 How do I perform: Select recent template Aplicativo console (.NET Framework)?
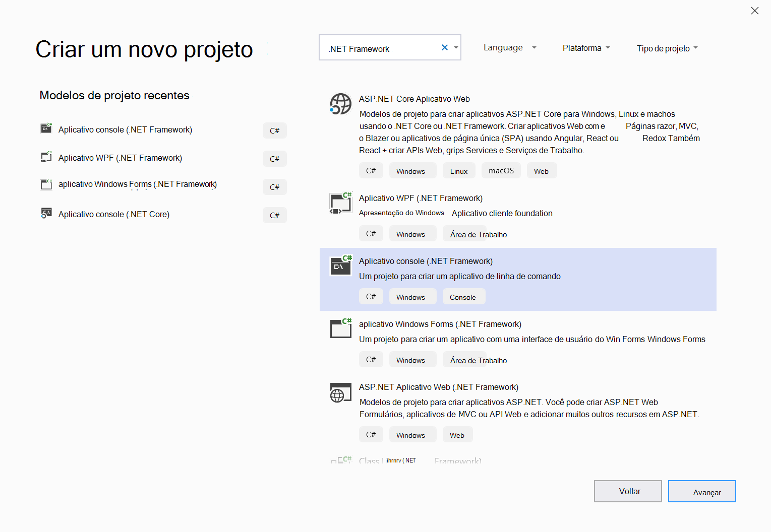125,129
